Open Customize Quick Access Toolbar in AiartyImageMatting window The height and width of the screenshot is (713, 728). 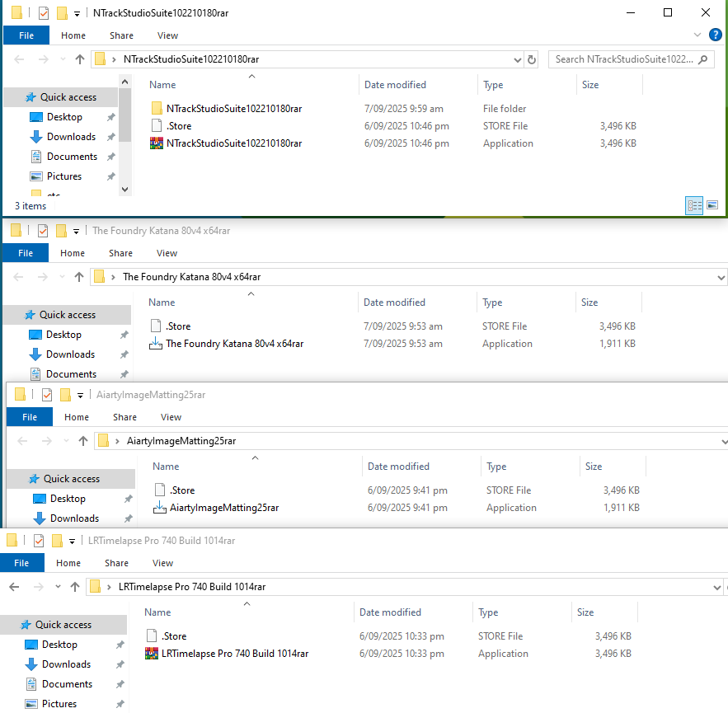tap(80, 395)
